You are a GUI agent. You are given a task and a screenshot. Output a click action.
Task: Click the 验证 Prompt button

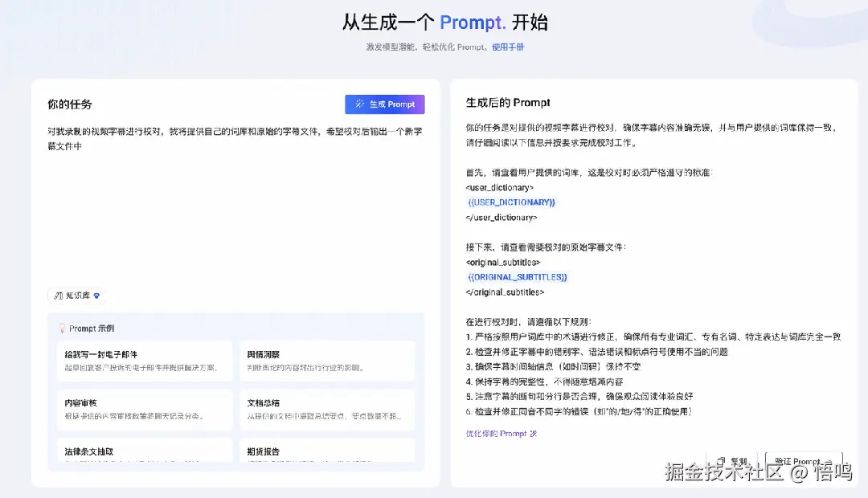tap(802, 460)
